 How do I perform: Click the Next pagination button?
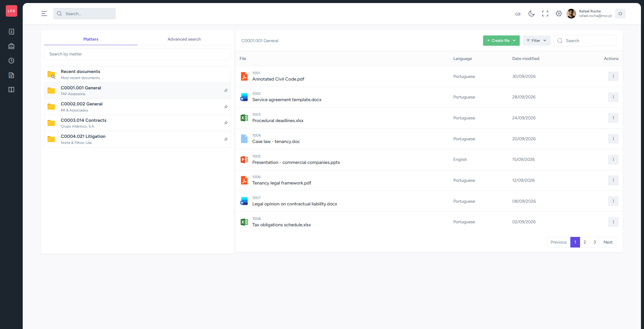pyautogui.click(x=608, y=242)
